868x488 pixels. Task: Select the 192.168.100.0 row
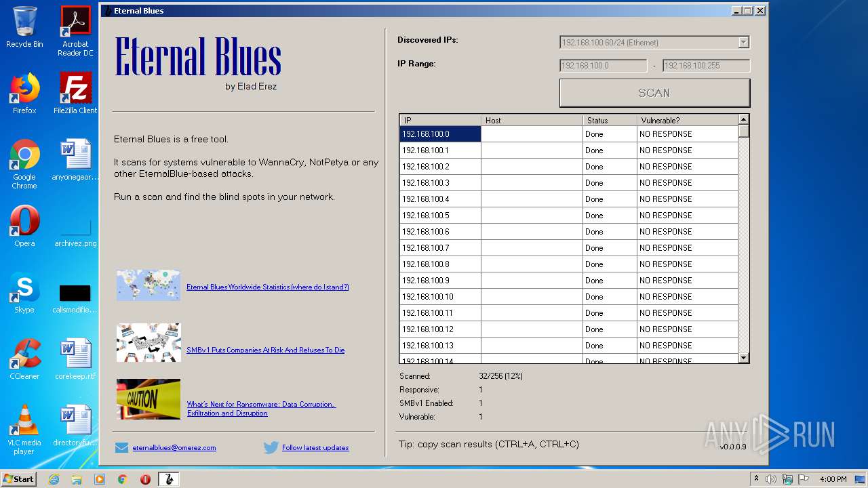(569, 134)
